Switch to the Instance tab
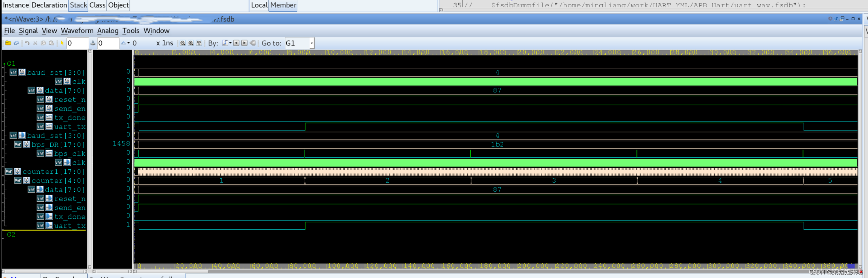Image resolution: width=868 pixels, height=278 pixels. coord(16,5)
